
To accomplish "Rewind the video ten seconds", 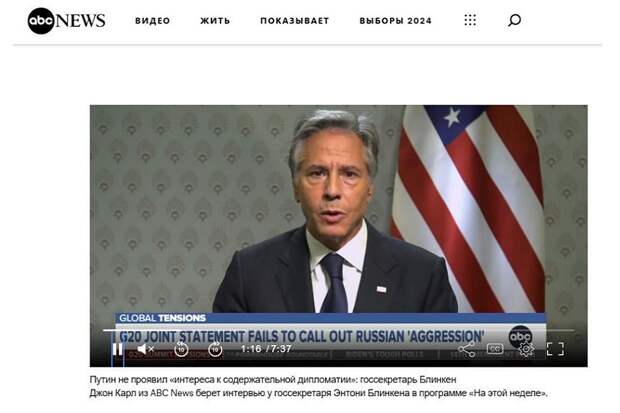I will pos(181,349).
